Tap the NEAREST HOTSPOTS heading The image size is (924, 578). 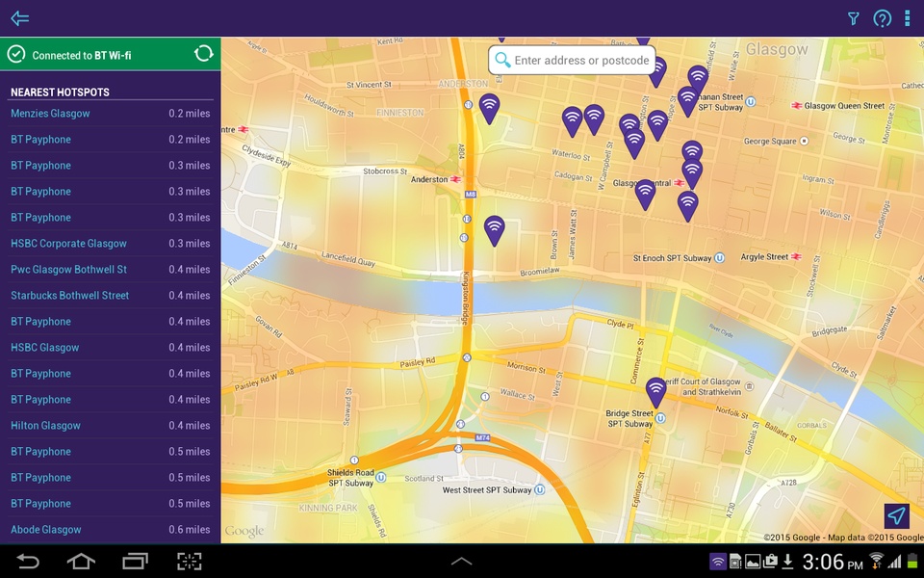pyautogui.click(x=60, y=92)
